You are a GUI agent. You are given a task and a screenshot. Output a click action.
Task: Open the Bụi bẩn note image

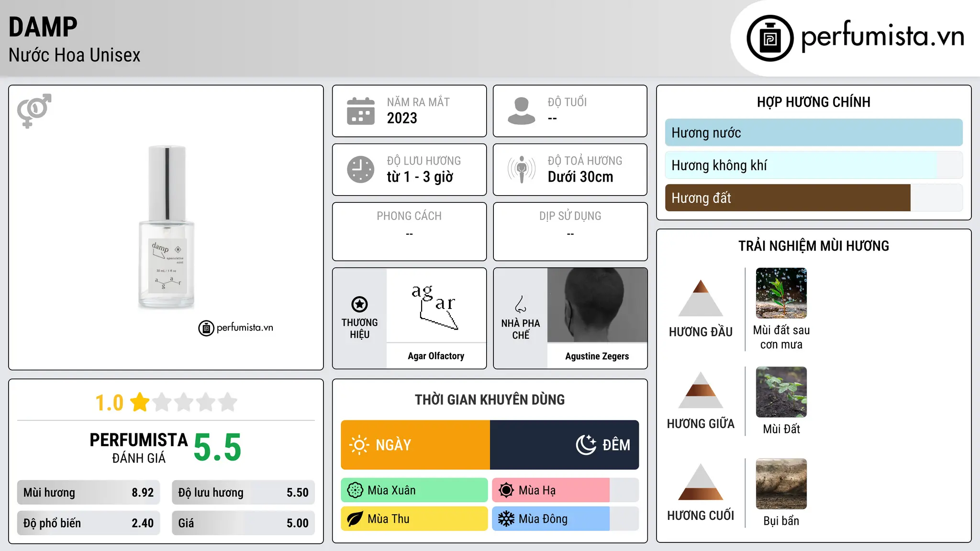coord(781,484)
